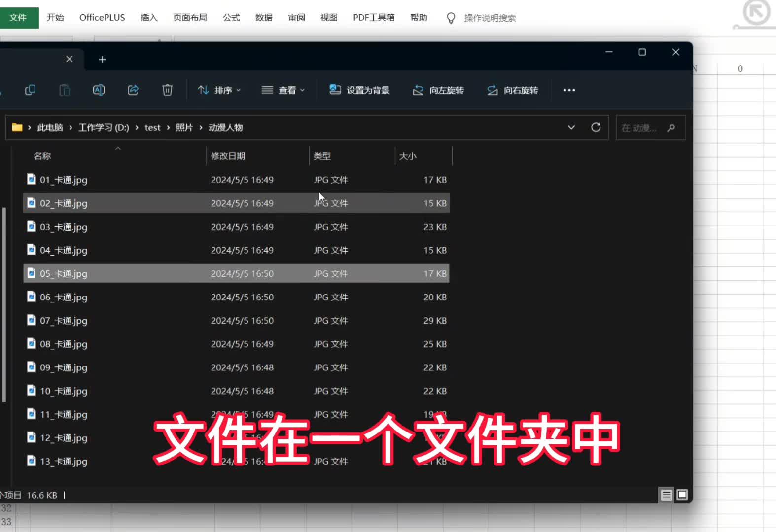The image size is (776, 532).
Task: Click the folder icon in address bar
Action: (17, 128)
